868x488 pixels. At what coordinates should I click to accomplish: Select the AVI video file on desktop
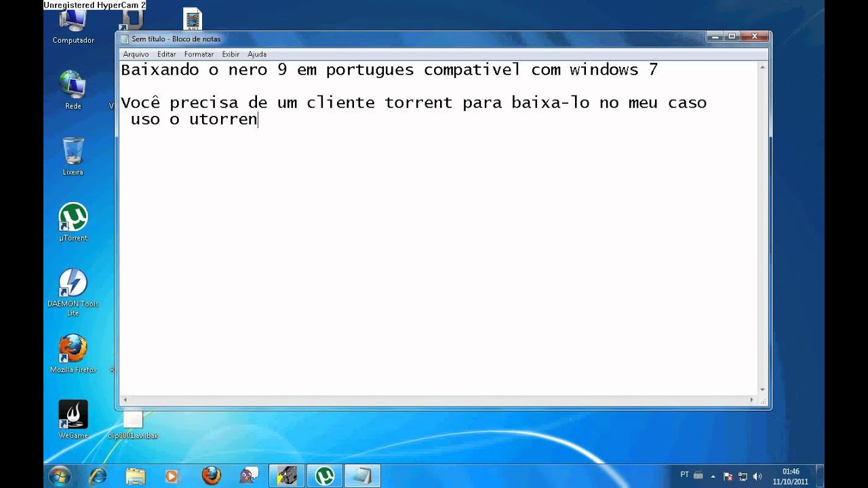coord(193,19)
